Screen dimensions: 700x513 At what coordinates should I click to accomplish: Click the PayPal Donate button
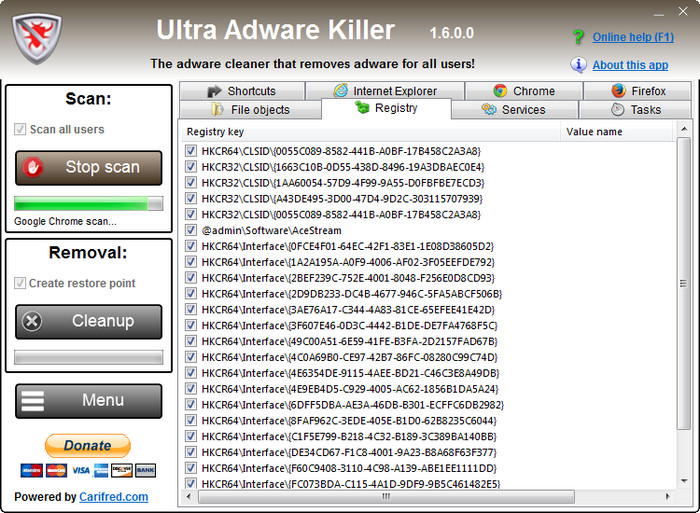(x=88, y=446)
